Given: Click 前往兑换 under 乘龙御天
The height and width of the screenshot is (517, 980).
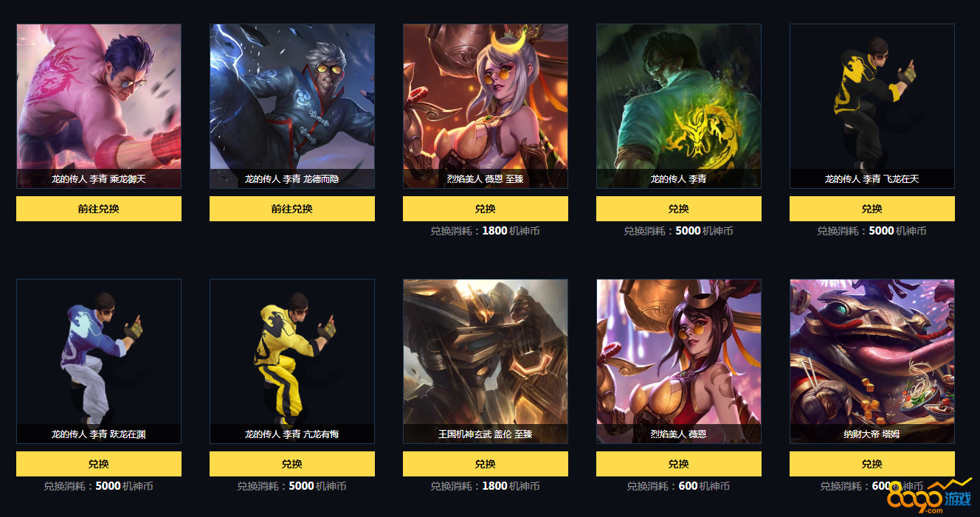Looking at the screenshot, I should [99, 209].
